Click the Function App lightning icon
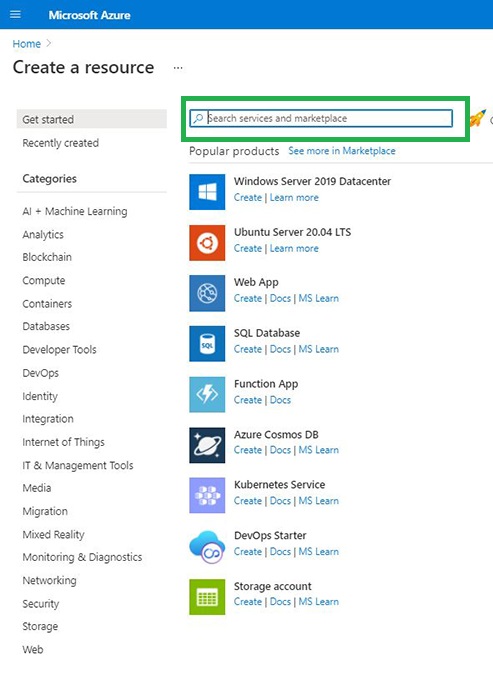 [x=207, y=394]
